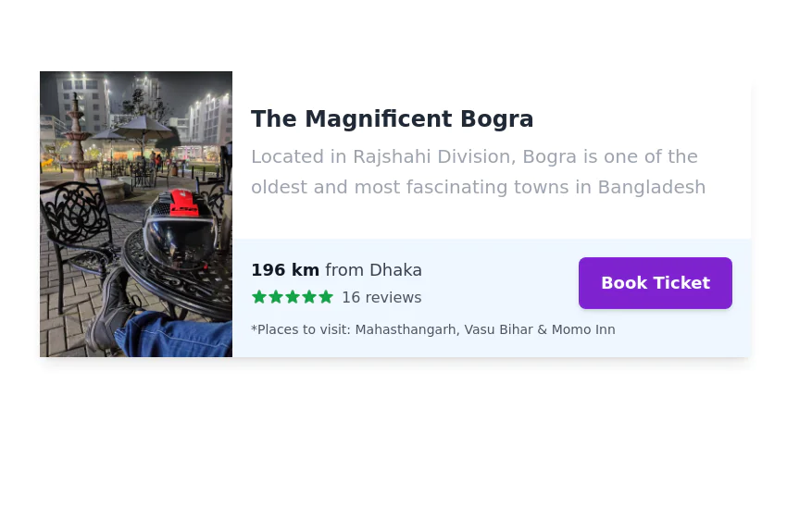
Task: Click "Momo Inn" in places note
Action: [583, 329]
